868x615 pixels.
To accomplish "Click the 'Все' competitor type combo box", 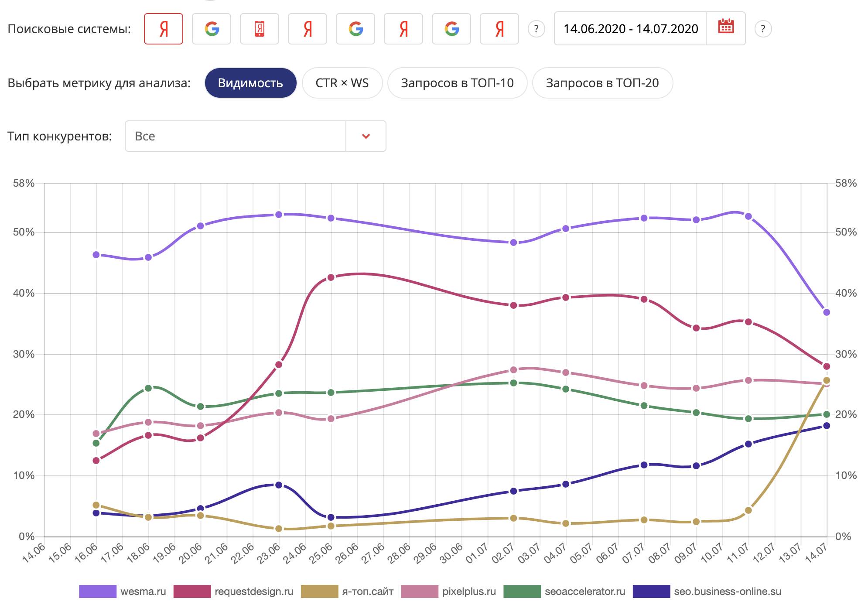I will click(x=236, y=136).
